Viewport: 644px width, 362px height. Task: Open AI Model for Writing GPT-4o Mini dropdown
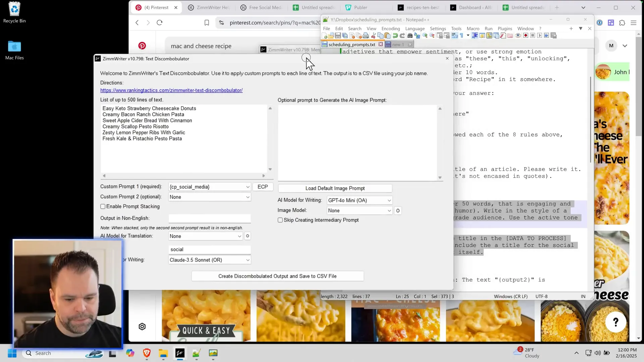tap(359, 200)
